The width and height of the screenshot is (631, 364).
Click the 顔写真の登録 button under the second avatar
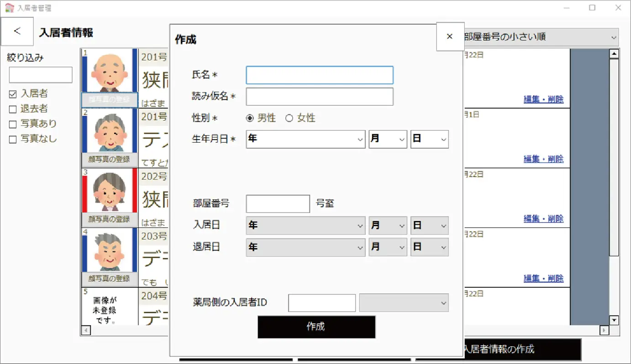click(x=110, y=159)
